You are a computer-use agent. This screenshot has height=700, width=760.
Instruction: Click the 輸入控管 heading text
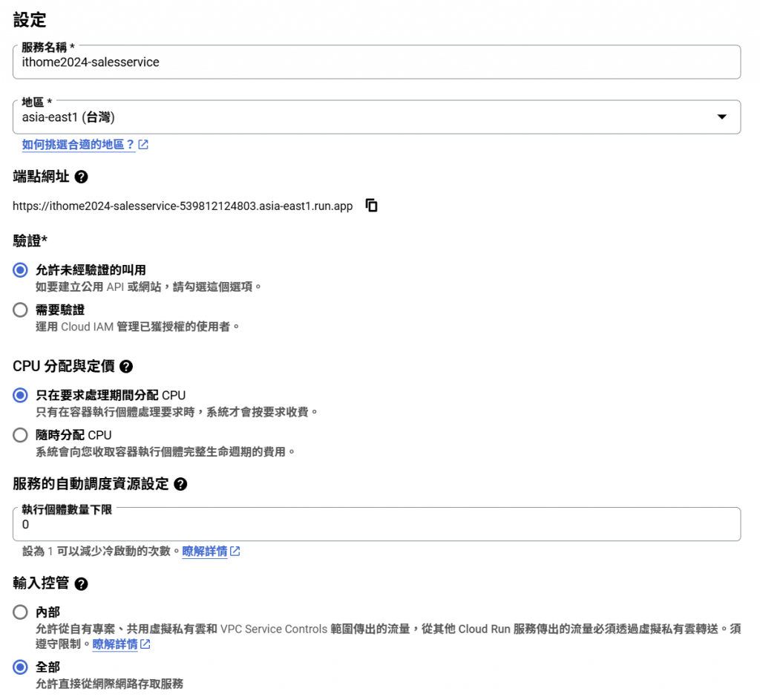[42, 583]
